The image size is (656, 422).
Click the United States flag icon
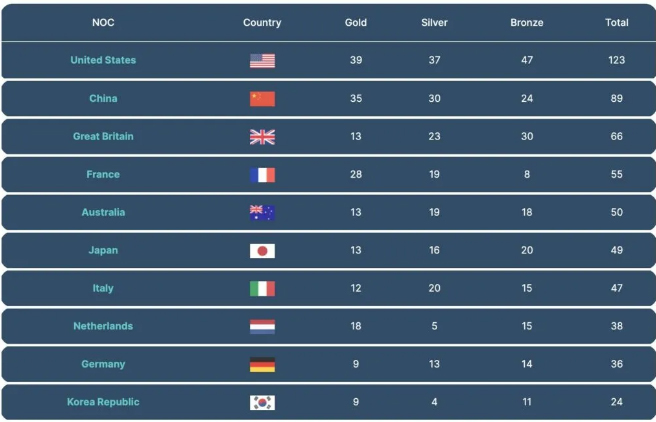click(x=262, y=61)
